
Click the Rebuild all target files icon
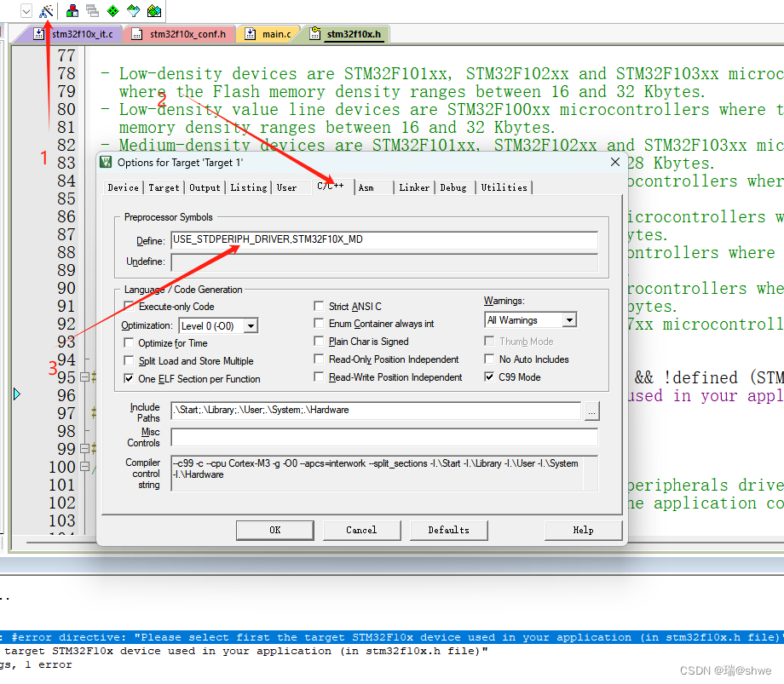click(x=113, y=9)
